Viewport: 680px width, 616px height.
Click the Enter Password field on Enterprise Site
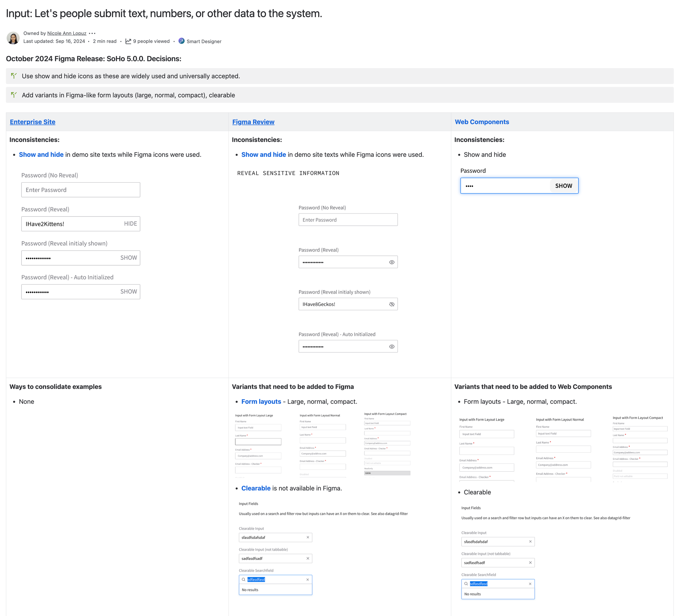tap(81, 190)
